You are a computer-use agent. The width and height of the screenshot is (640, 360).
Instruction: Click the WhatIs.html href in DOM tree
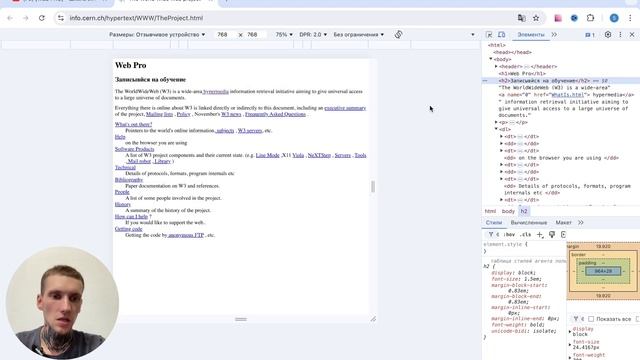[567, 95]
